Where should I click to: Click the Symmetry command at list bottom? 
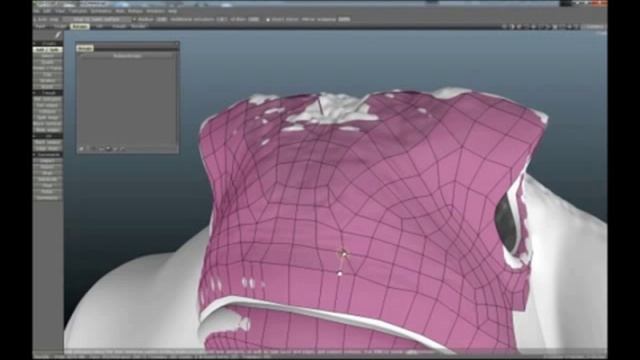(x=47, y=198)
